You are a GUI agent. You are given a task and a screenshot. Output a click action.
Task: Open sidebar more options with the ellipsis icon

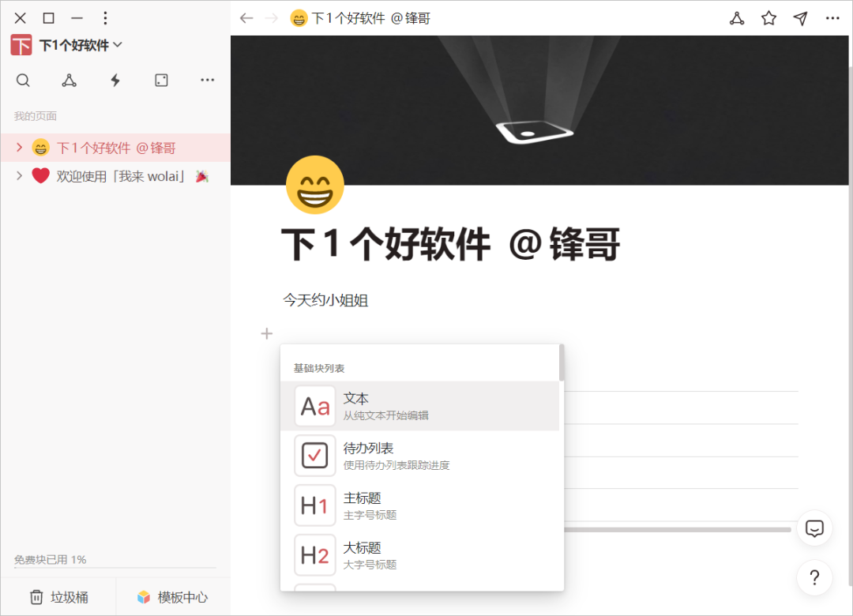(207, 80)
